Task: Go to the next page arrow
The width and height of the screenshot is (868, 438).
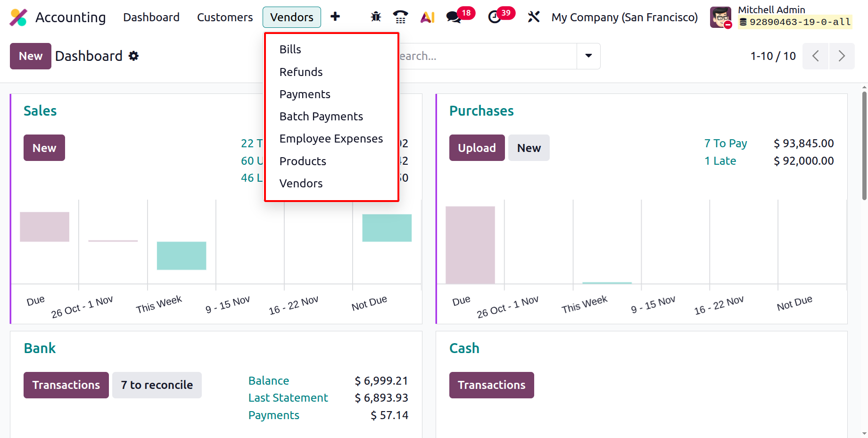Action: [842, 56]
